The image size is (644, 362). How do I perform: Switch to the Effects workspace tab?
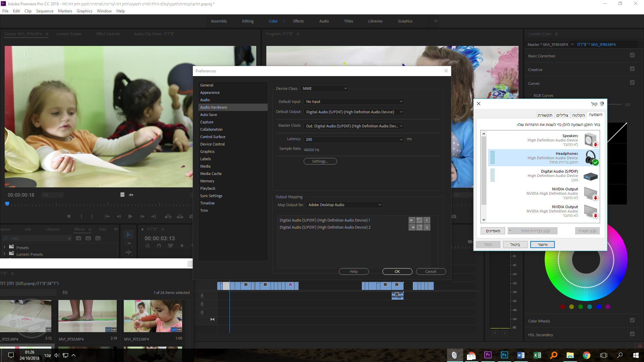(x=298, y=21)
